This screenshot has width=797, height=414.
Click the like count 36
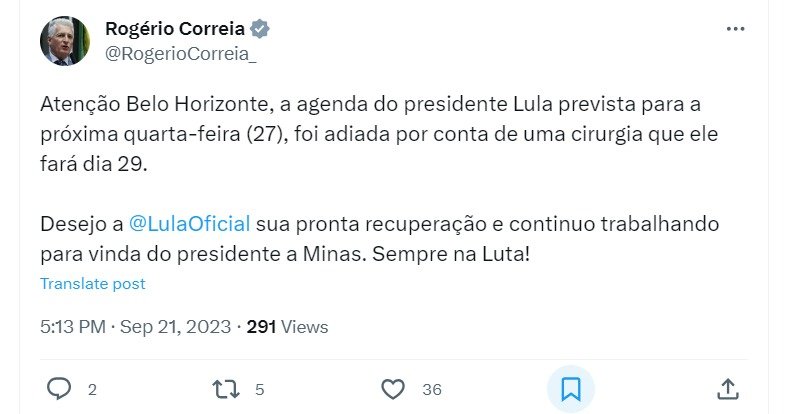coord(431,389)
